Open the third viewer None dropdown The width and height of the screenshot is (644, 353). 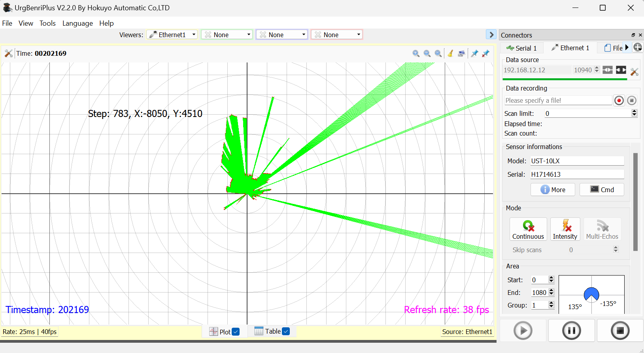pyautogui.click(x=282, y=35)
